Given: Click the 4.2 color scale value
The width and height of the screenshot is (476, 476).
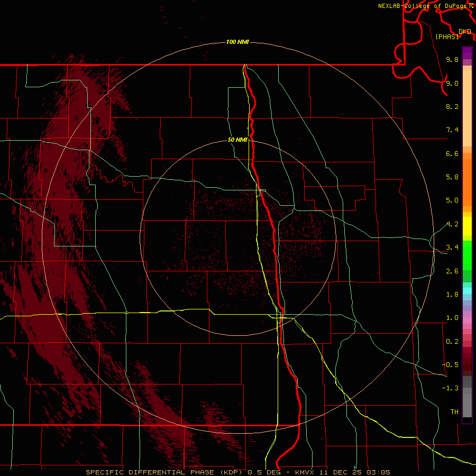Looking at the screenshot, I should [452, 224].
